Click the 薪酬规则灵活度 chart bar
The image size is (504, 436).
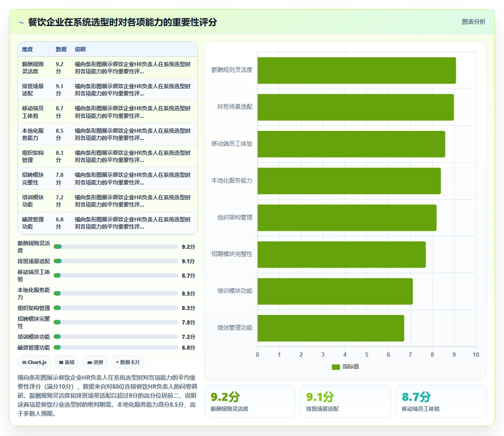pos(356,70)
